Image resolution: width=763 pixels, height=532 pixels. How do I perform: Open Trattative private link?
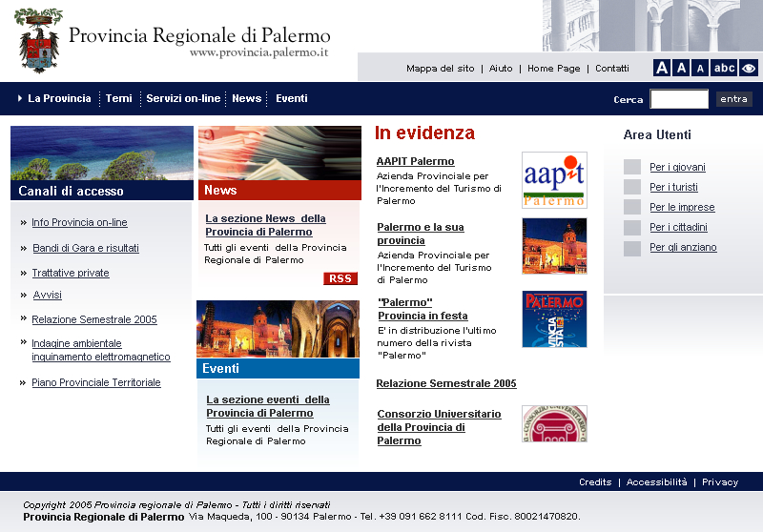71,273
